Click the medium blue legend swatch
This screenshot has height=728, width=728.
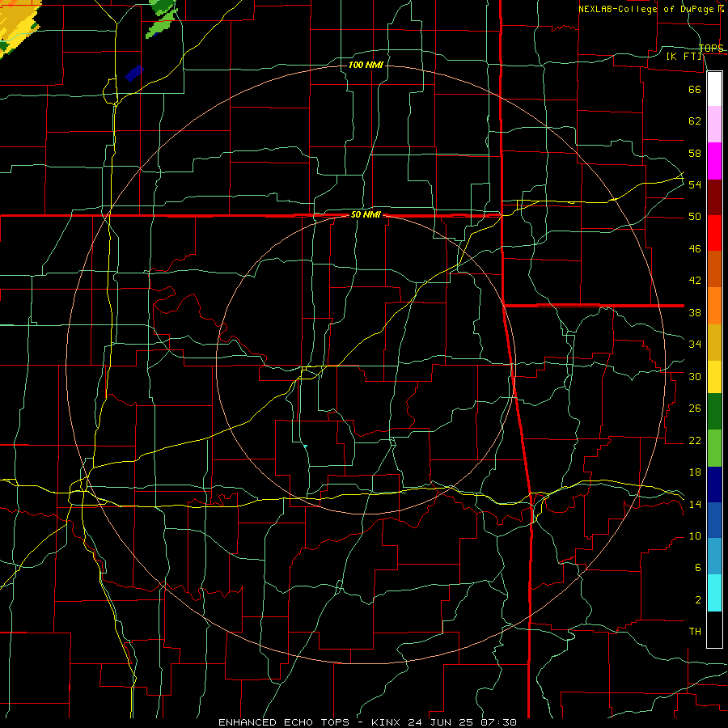point(714,520)
